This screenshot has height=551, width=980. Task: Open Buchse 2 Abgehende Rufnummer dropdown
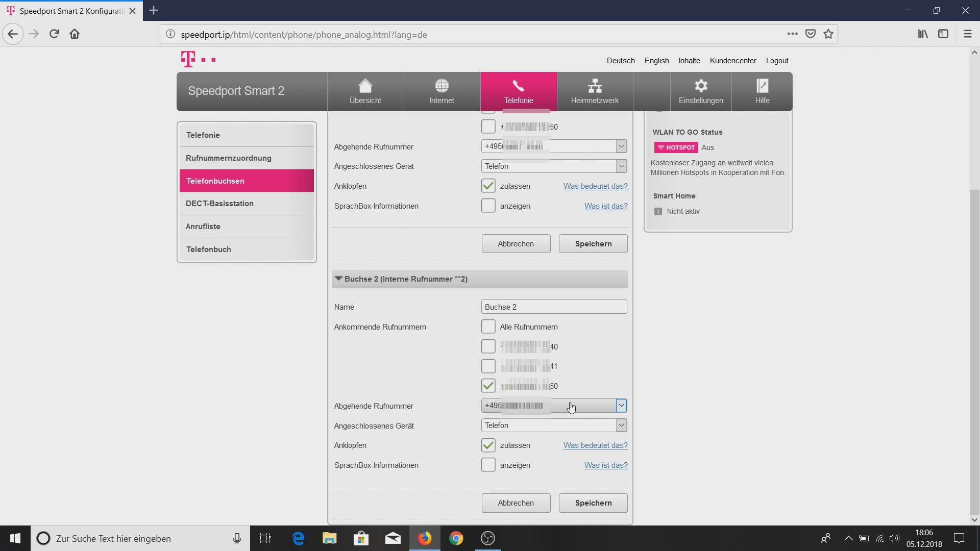click(554, 406)
